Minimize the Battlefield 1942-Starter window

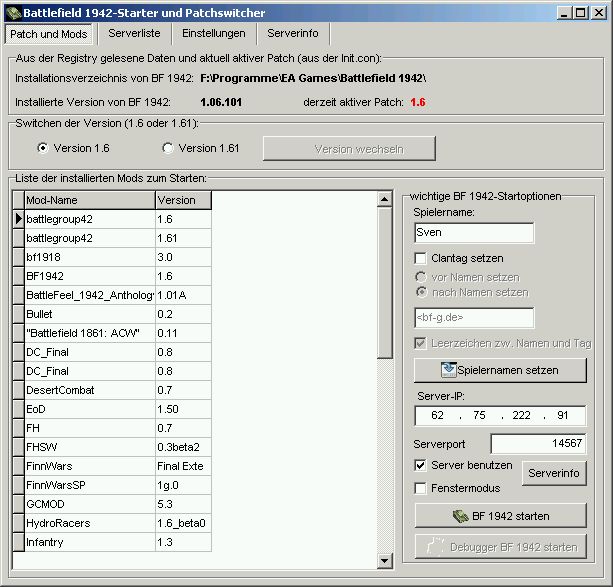coord(564,13)
